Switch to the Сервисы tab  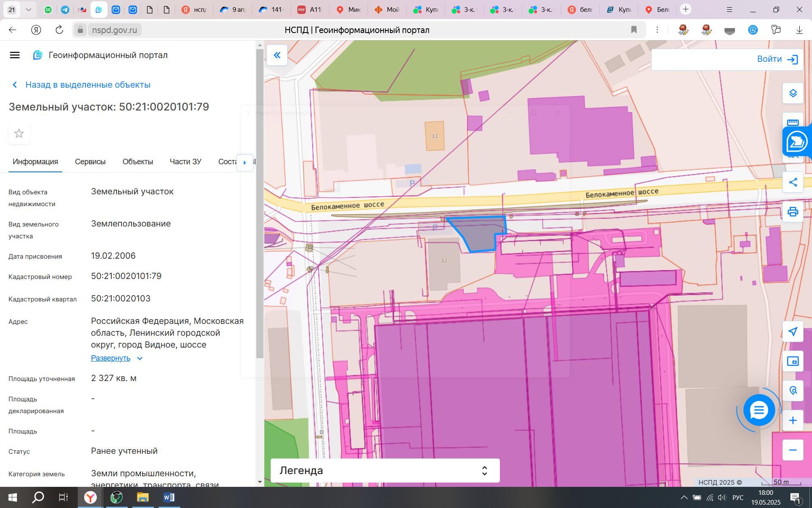90,162
